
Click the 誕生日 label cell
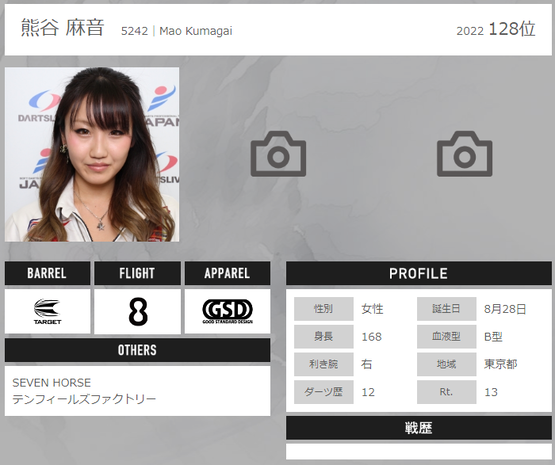tap(446, 309)
